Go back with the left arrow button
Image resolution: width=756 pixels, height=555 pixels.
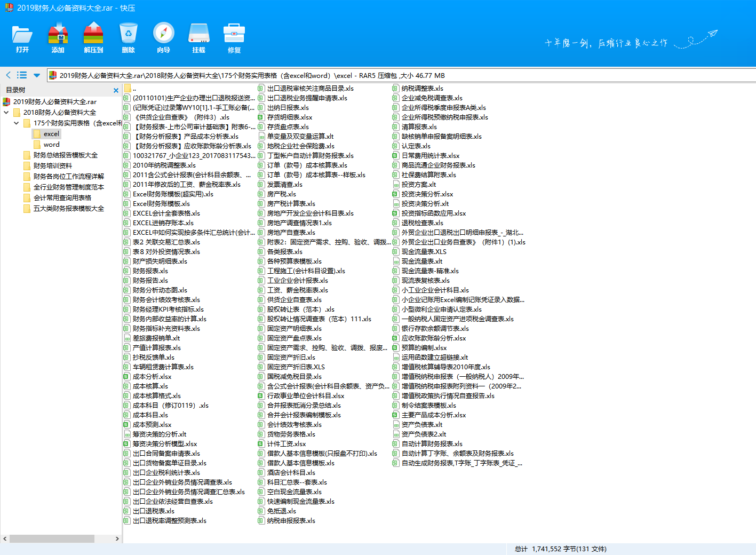click(8, 75)
